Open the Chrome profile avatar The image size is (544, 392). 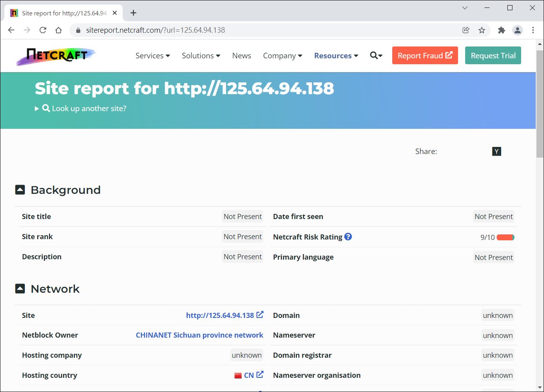pos(518,30)
